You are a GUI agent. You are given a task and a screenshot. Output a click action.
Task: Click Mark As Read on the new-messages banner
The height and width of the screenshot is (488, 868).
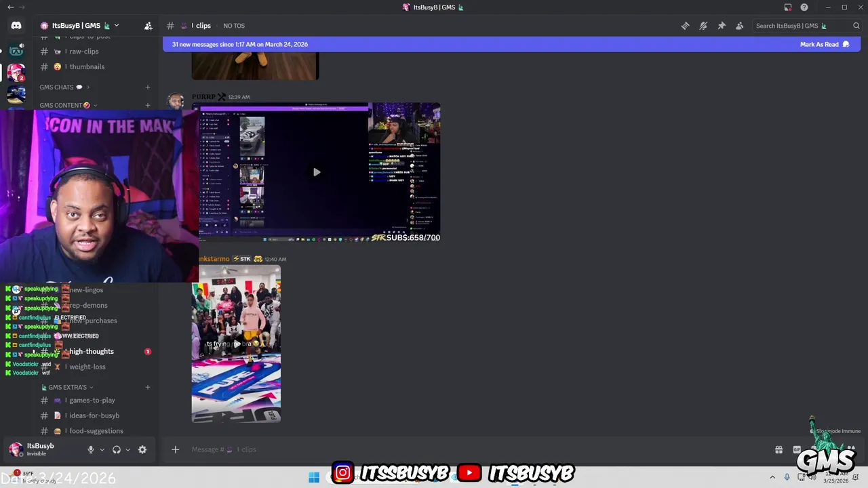click(x=825, y=44)
